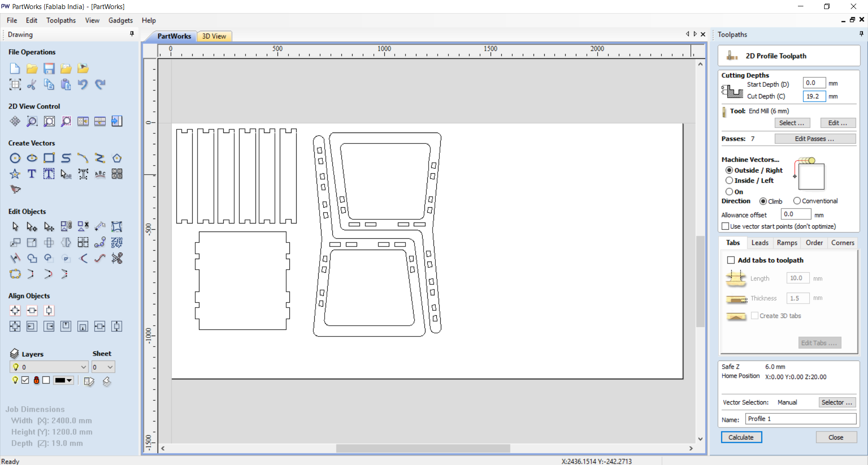This screenshot has height=465, width=868.
Task: Draw a rectangle vector
Action: click(x=49, y=158)
